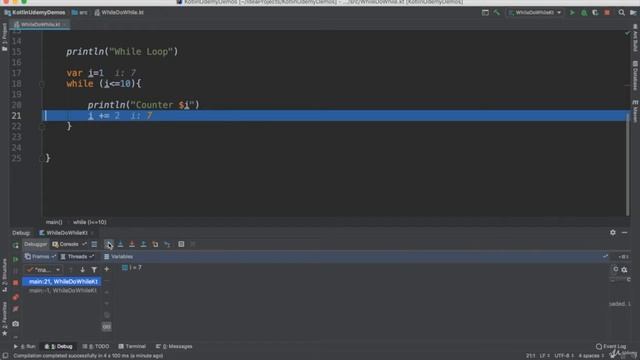640x360 pixels.
Task: Open the thread selector dropdown in Frames
Action: 43,270
